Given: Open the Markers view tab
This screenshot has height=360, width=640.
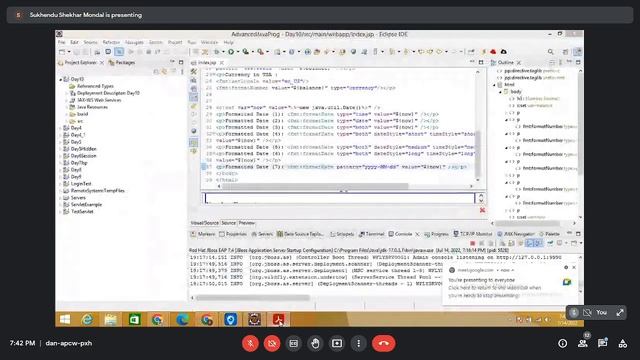Looking at the screenshot, I should pos(202,234).
